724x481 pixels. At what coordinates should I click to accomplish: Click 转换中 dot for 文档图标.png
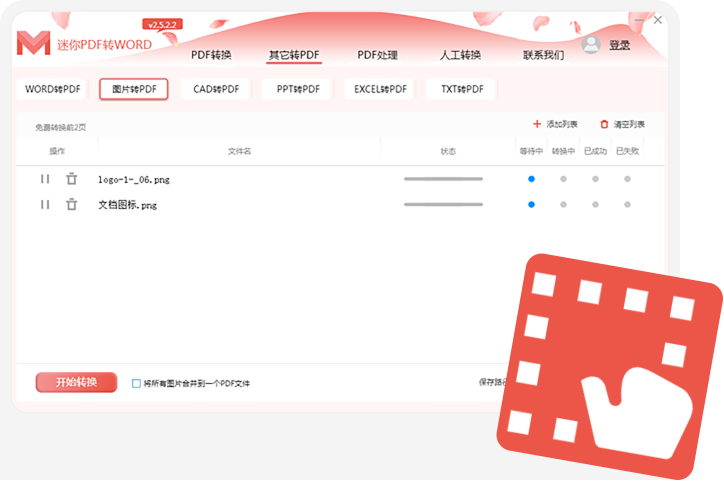point(563,204)
